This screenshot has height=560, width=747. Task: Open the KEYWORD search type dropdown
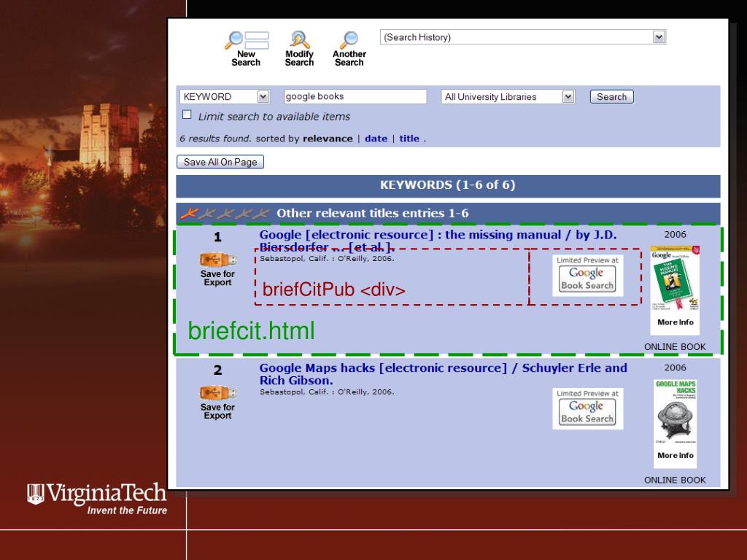click(x=225, y=97)
